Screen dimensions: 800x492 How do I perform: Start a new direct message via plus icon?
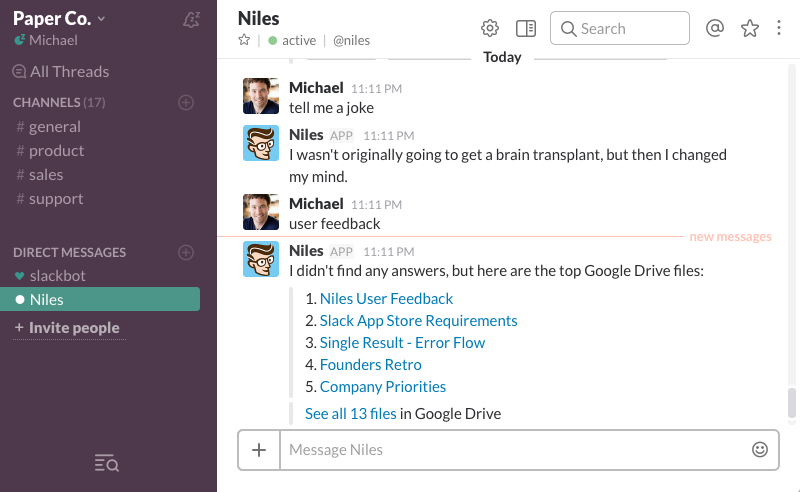point(186,252)
